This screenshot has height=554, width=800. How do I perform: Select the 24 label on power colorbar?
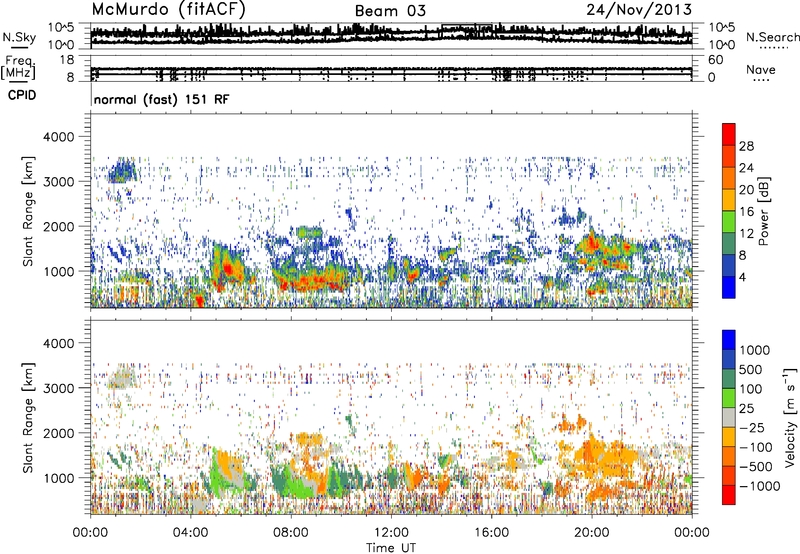coord(746,168)
